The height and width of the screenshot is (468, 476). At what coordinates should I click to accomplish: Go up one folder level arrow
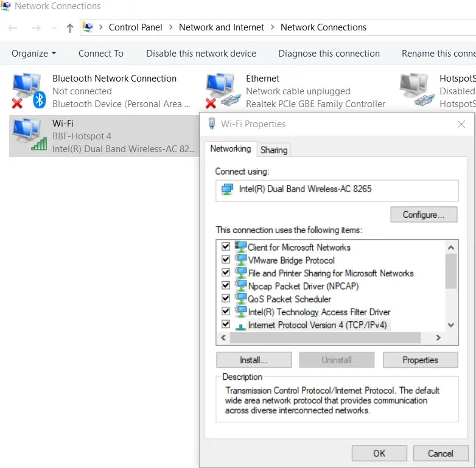[x=70, y=28]
